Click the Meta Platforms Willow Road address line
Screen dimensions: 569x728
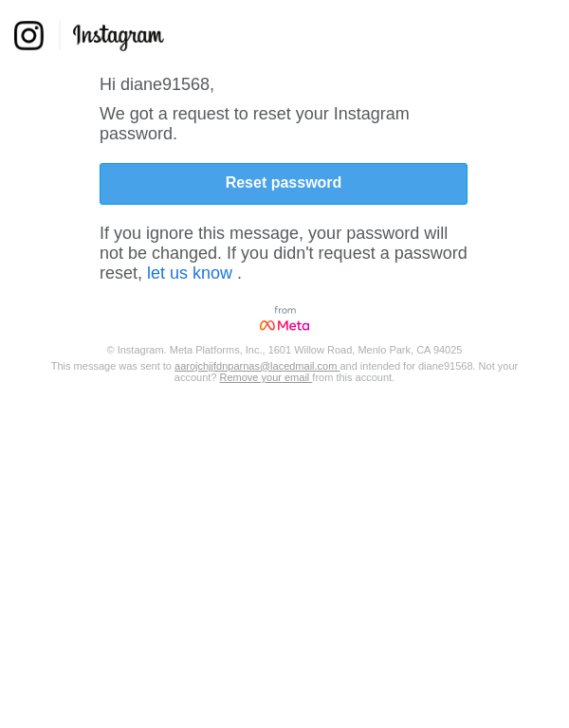[x=284, y=350]
